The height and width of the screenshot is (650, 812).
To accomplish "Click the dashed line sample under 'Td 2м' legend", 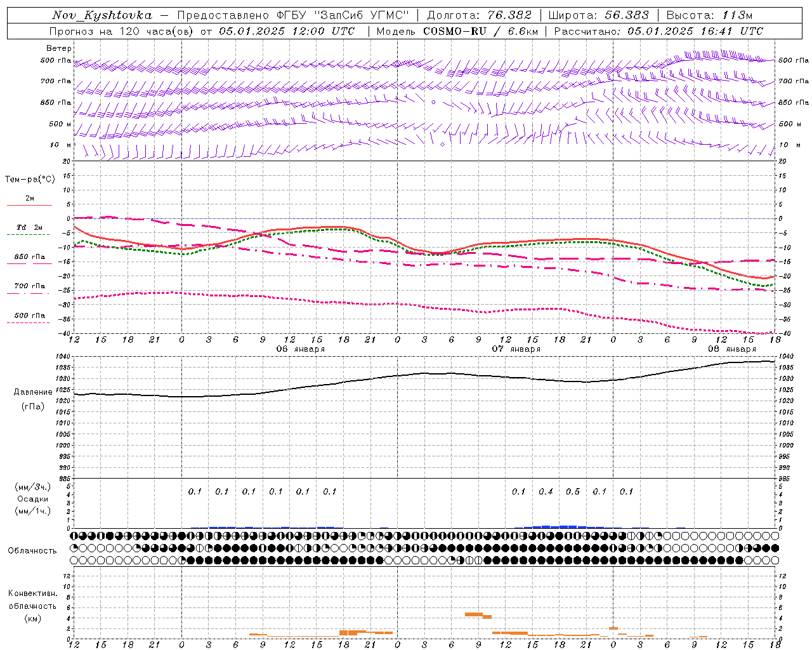I will pos(28,234).
